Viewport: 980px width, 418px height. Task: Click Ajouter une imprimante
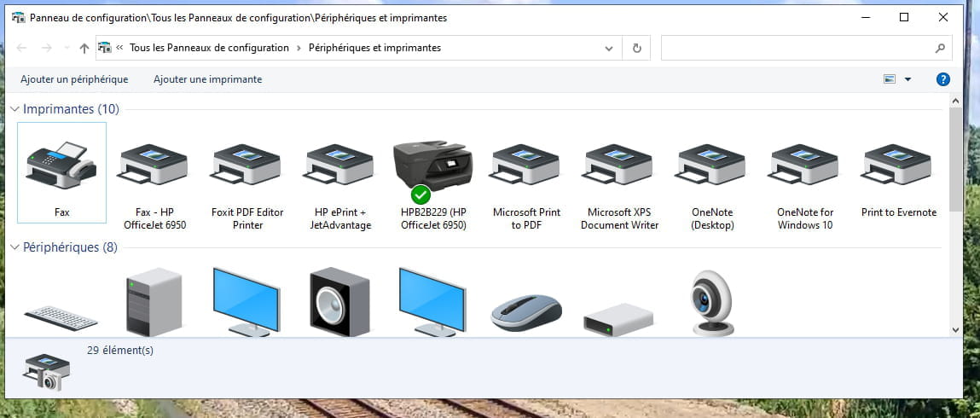click(207, 79)
